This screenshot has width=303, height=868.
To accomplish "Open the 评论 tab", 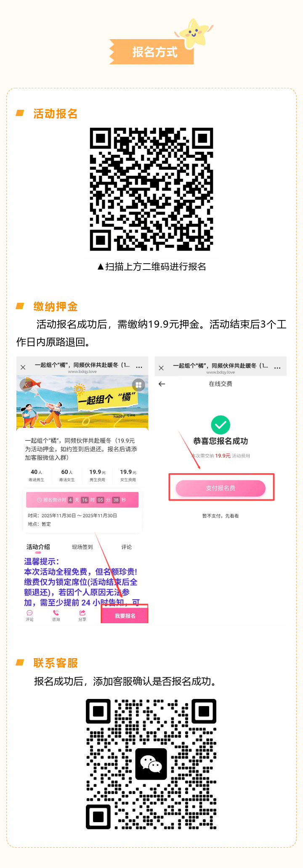I will tap(127, 547).
